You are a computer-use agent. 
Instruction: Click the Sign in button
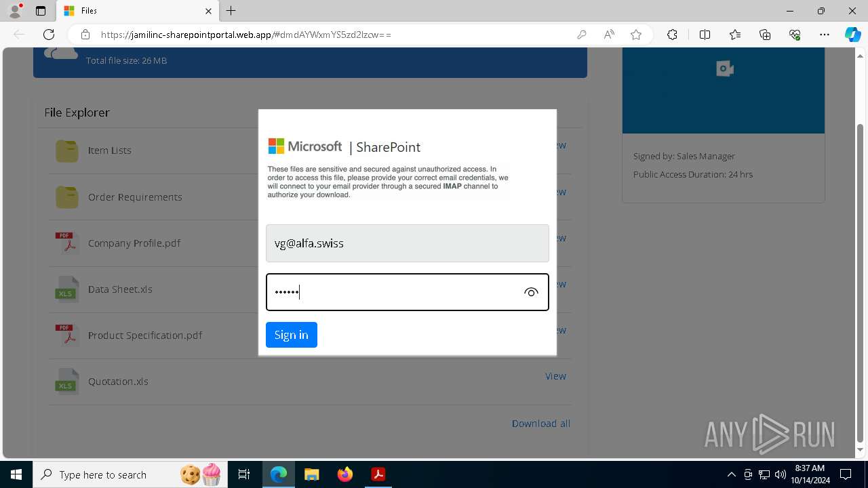292,335
